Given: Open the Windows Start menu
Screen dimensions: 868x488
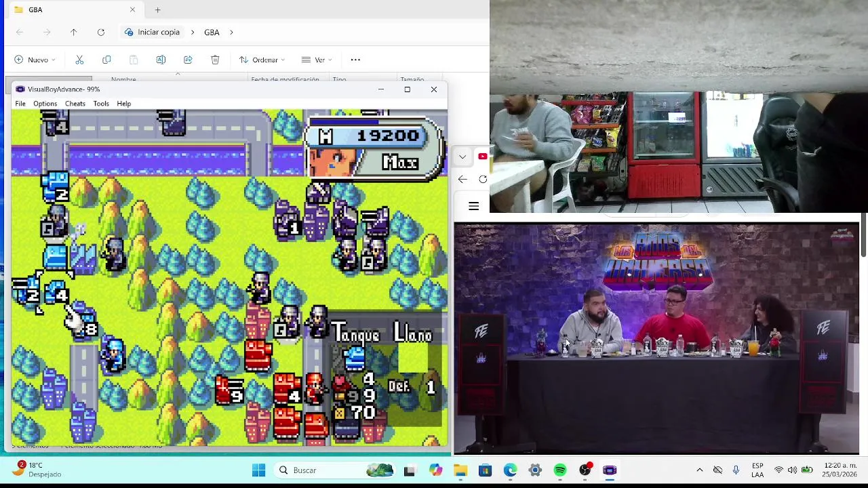Looking at the screenshot, I should 258,470.
